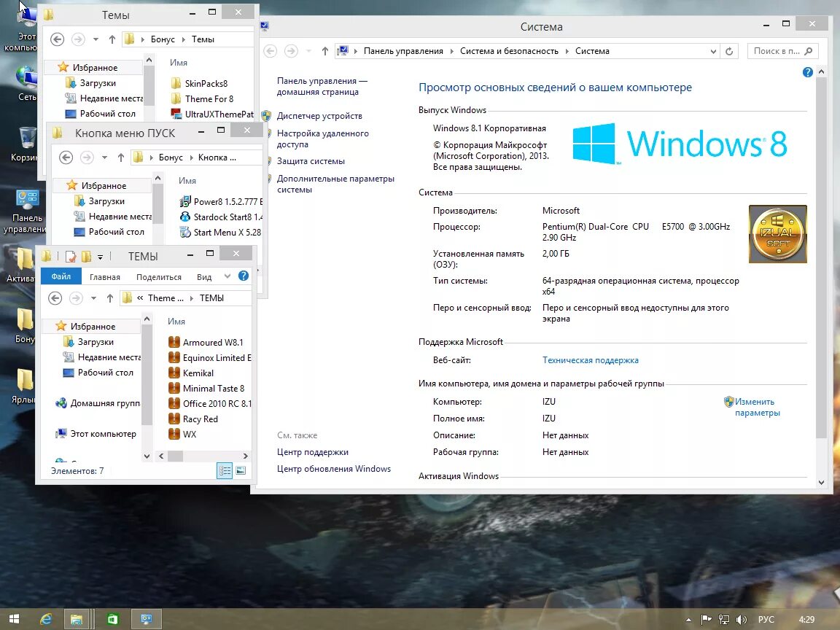
Task: Open Центр поддержки link
Action: coord(312,452)
